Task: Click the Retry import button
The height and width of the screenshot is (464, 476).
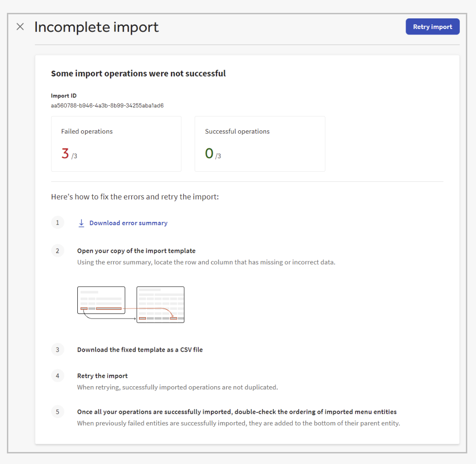Action: pos(432,27)
